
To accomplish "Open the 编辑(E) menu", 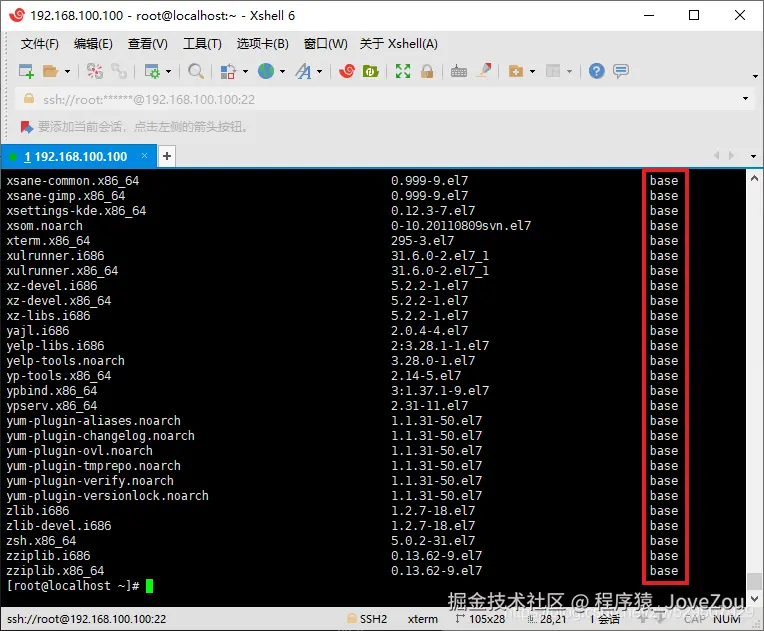I will point(93,44).
